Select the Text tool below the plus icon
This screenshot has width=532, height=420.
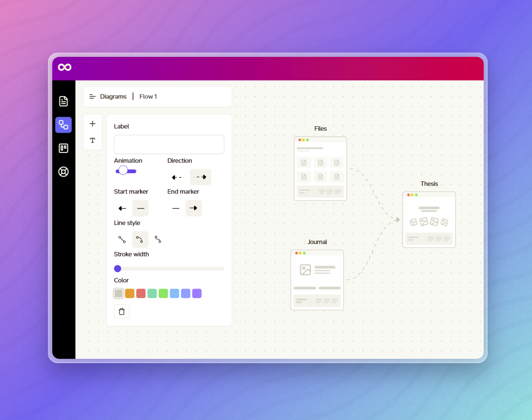92,140
